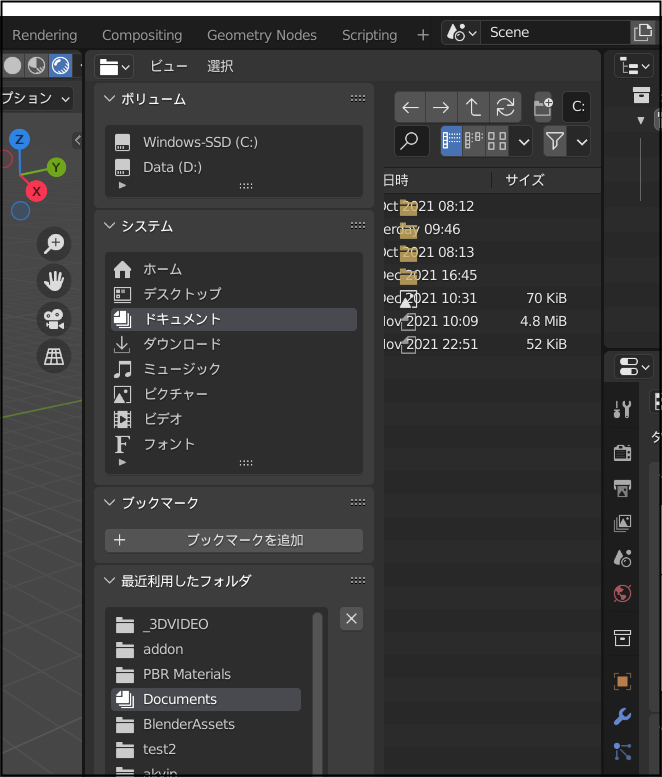Create new scene with duplicate icon
662x777 pixels.
tap(643, 33)
